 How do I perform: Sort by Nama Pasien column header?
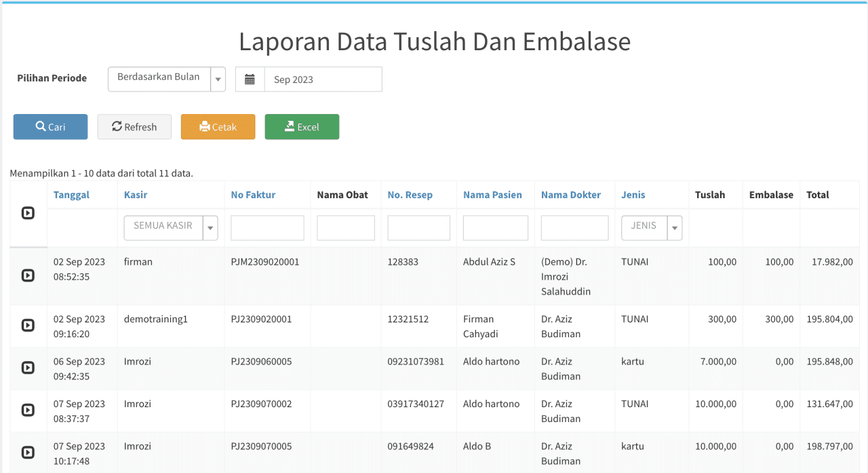tap(492, 195)
